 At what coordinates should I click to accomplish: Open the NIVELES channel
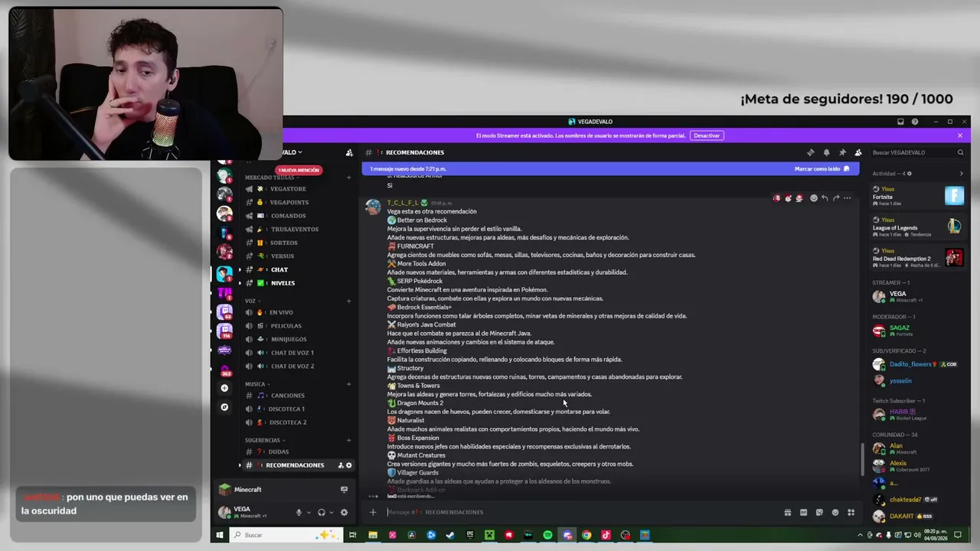pos(296,283)
